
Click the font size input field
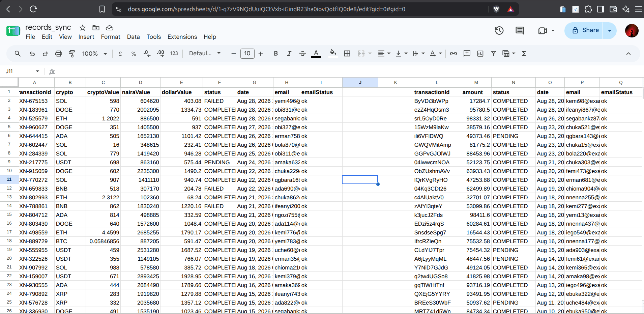tap(247, 54)
